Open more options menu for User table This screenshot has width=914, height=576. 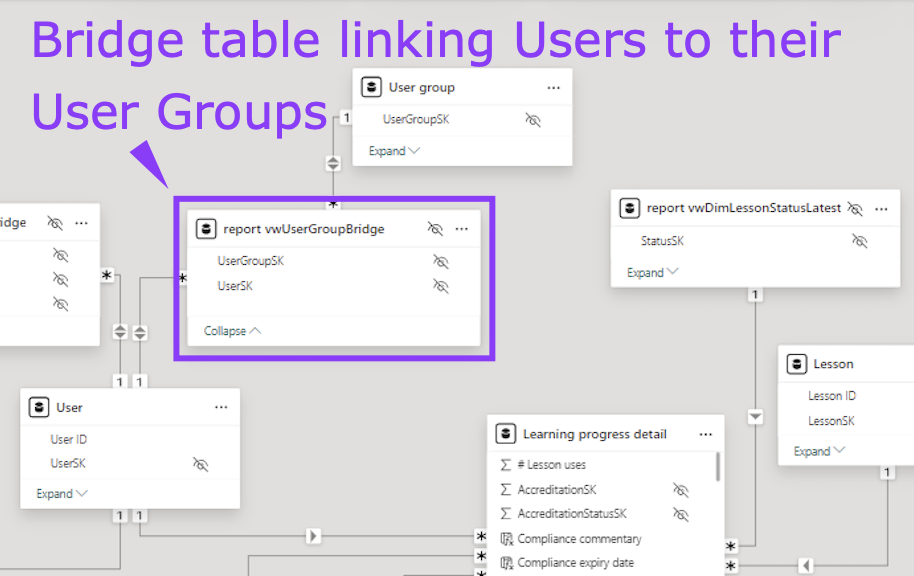click(221, 408)
